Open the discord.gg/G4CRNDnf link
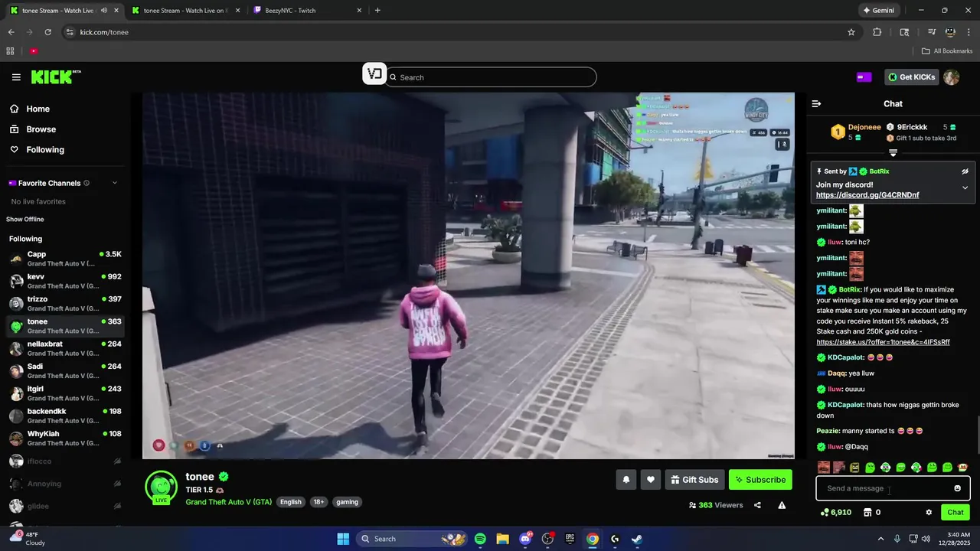Viewport: 980px width, 551px height. (867, 195)
